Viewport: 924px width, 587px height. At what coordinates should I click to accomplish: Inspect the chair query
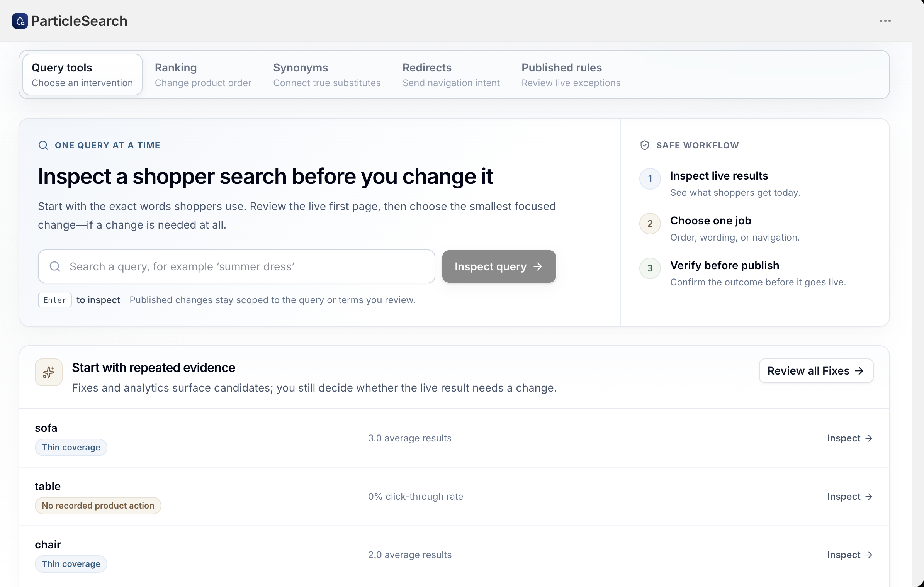coord(850,555)
